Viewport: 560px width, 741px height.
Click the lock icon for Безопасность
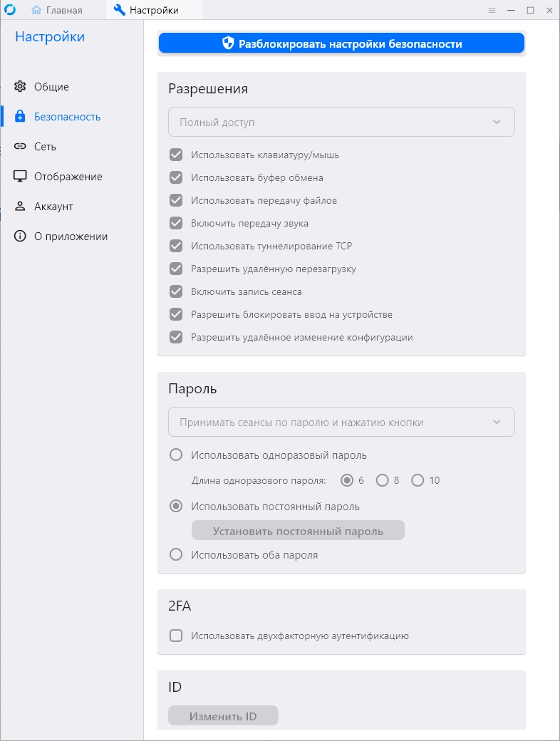point(20,117)
